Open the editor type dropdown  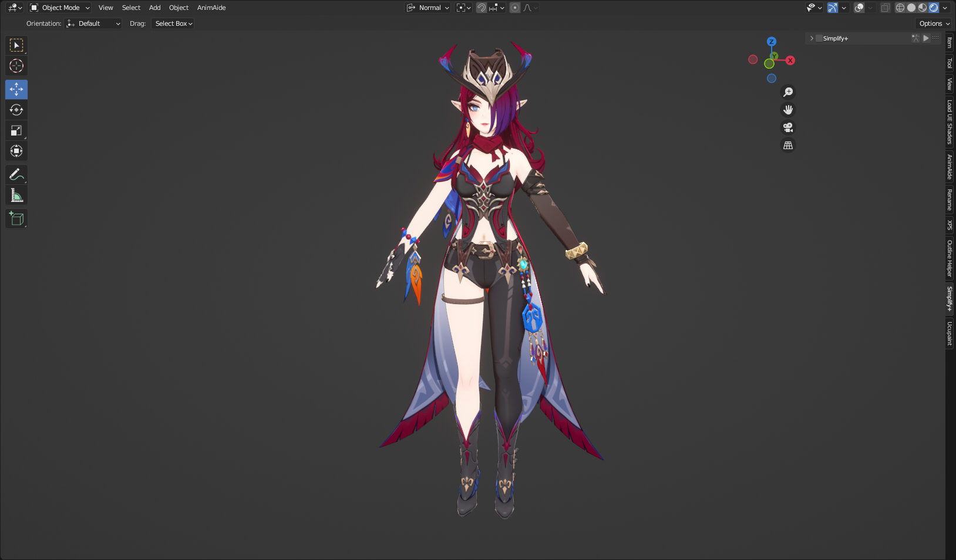(15, 8)
